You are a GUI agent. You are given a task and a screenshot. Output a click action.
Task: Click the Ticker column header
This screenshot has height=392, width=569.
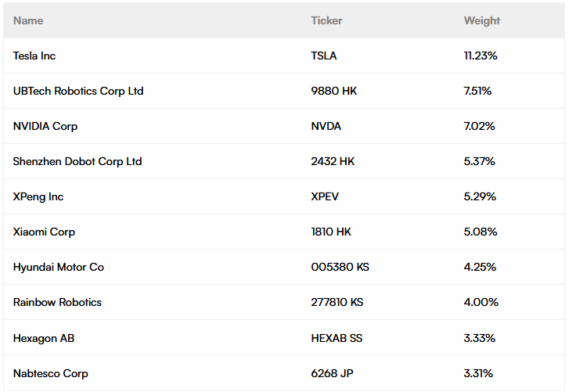click(x=326, y=20)
